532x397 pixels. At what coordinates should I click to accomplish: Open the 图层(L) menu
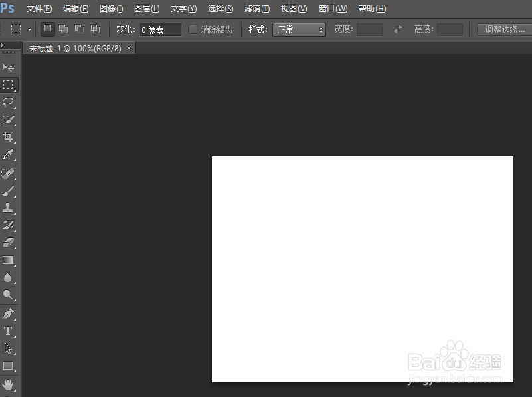tap(147, 9)
